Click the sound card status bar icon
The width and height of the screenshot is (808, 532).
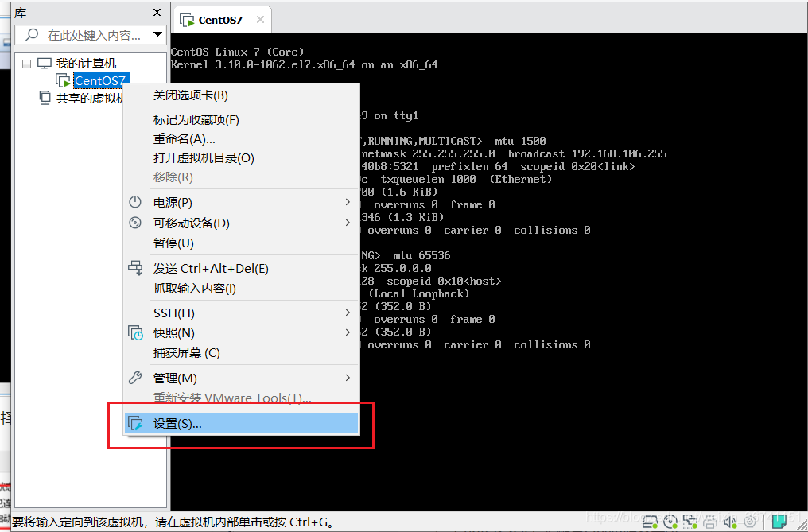click(x=730, y=522)
